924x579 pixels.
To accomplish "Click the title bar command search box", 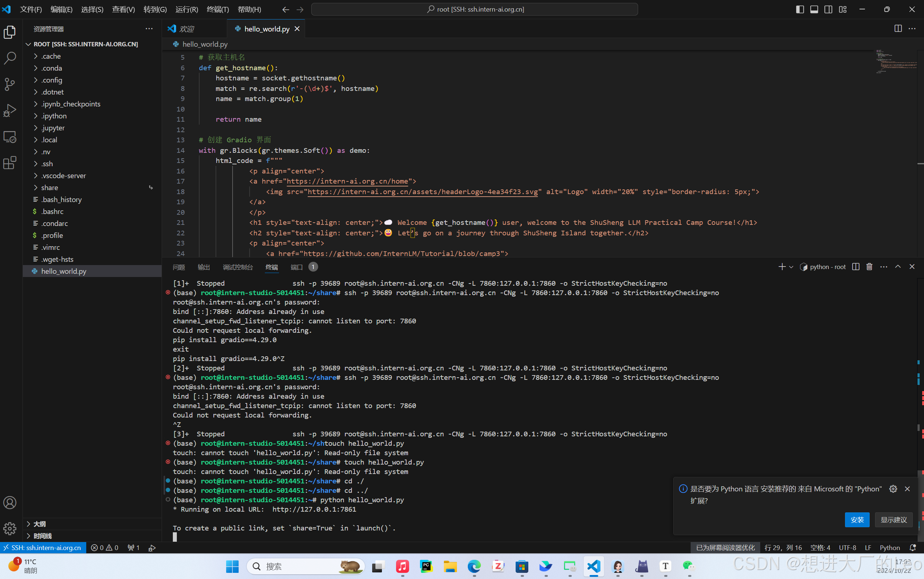I will (474, 9).
